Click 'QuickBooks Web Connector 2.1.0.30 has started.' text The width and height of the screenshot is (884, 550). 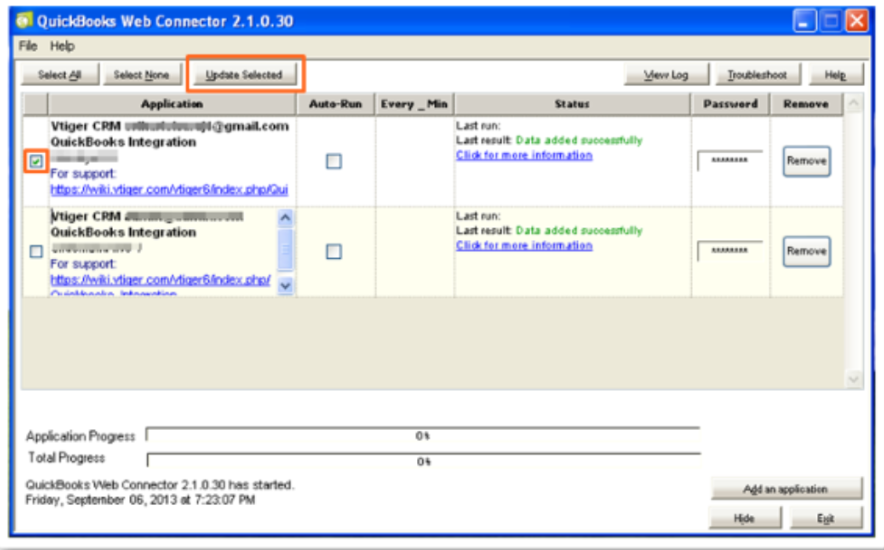tap(160, 485)
